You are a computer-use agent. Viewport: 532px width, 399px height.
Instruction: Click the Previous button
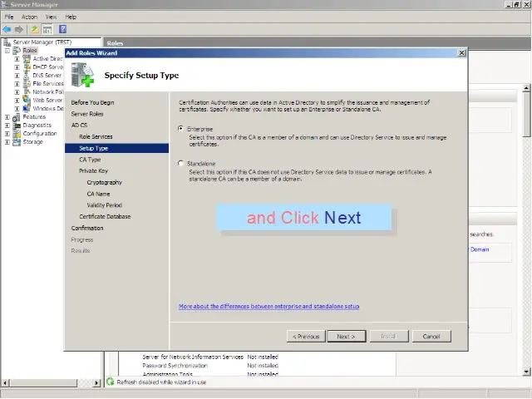pyautogui.click(x=306, y=336)
